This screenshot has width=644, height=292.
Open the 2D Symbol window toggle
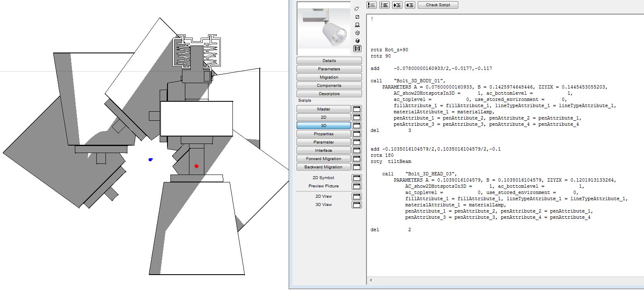pyautogui.click(x=357, y=177)
